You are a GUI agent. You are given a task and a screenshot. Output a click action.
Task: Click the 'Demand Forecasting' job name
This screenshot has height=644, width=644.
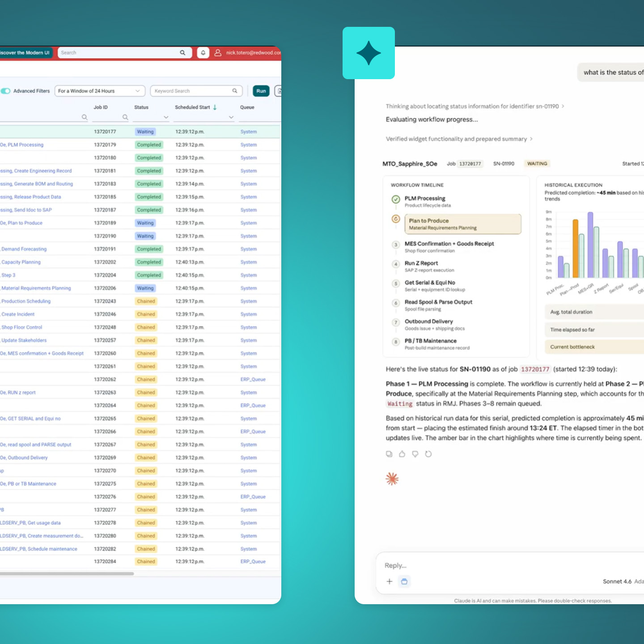[x=24, y=249]
